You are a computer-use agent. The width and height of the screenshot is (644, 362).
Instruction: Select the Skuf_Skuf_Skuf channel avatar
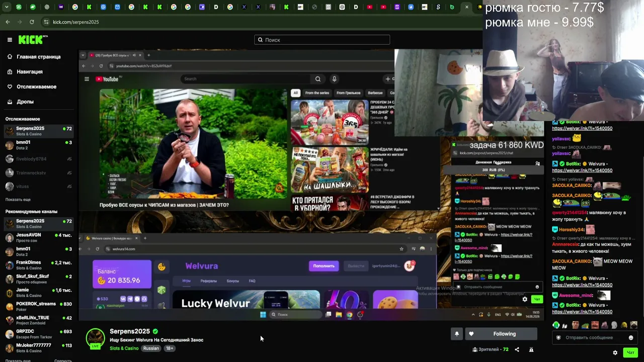[9, 279]
